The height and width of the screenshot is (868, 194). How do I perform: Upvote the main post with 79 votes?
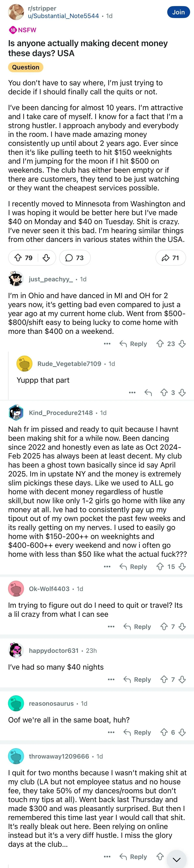pos(18,258)
